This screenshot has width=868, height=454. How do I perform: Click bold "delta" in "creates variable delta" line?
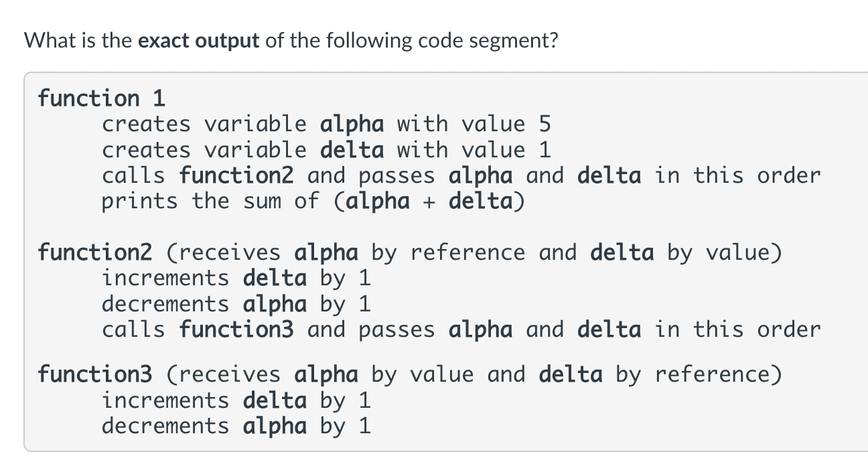[x=352, y=150]
